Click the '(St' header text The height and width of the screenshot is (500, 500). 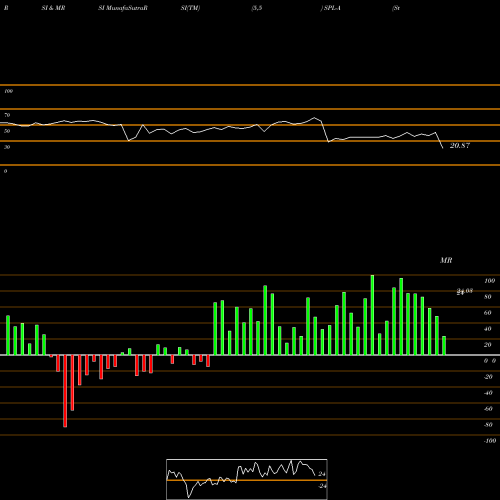click(396, 8)
